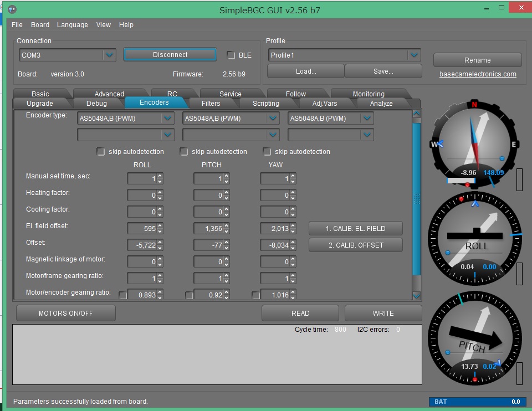Open basecamelectronics.com link
This screenshot has height=411, width=532.
click(478, 74)
